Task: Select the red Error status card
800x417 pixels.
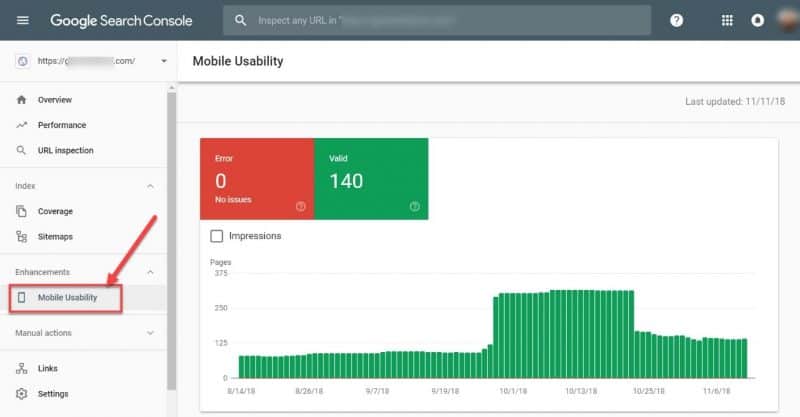Action: [x=257, y=179]
